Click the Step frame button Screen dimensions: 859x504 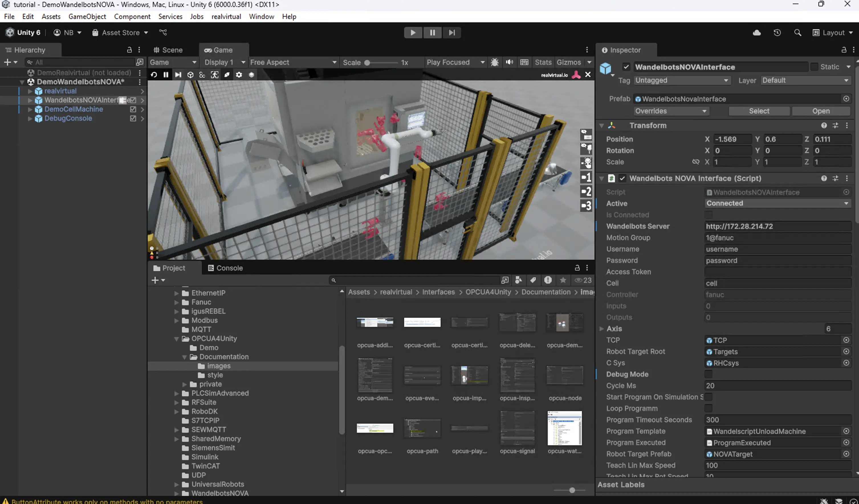click(452, 32)
